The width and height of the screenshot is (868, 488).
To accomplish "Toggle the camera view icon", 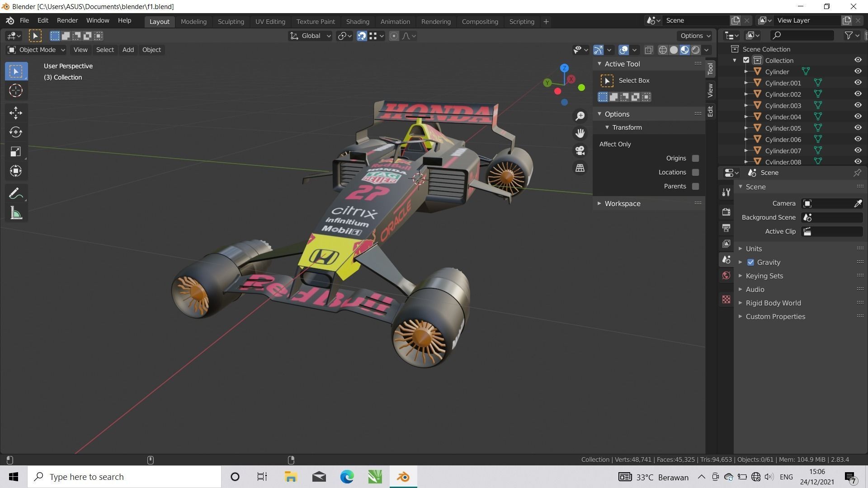I will [x=580, y=150].
